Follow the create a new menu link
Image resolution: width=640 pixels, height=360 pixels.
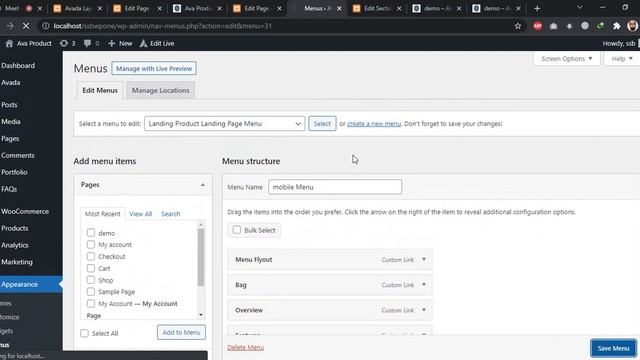(374, 124)
